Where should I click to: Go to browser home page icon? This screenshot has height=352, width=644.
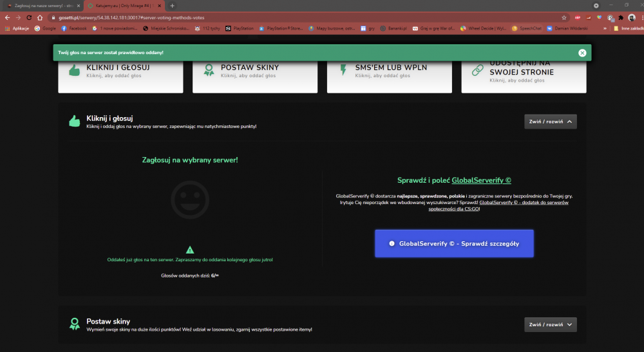pyautogui.click(x=40, y=17)
